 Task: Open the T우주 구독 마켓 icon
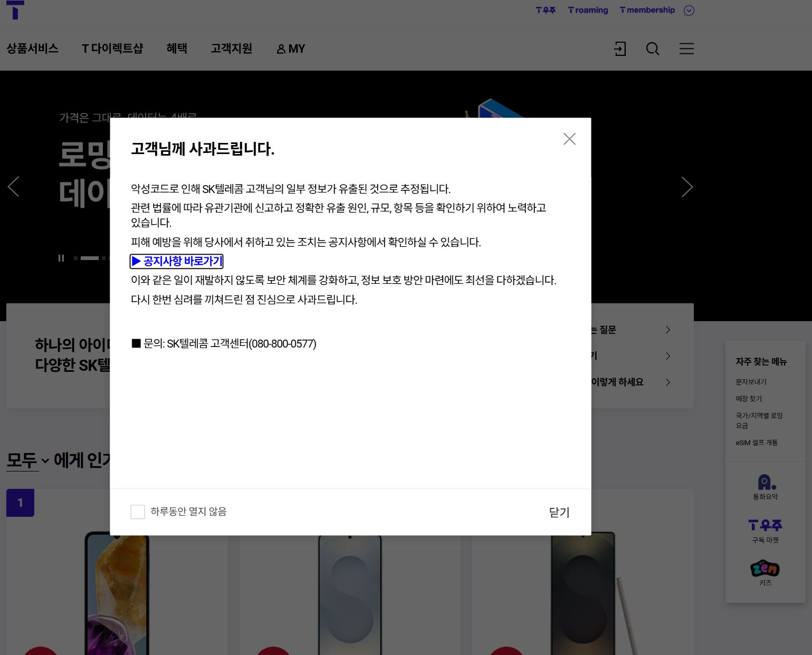766,531
